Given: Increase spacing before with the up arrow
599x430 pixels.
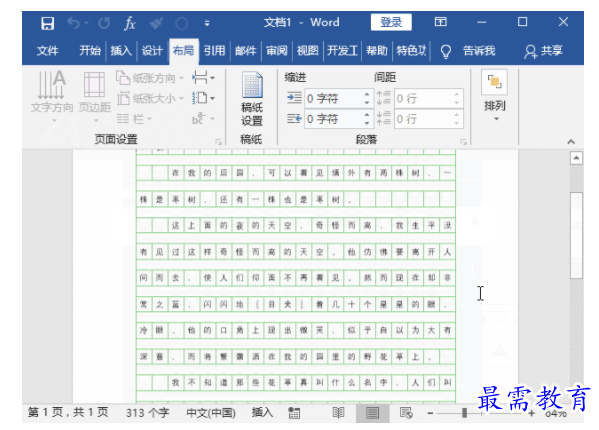Looking at the screenshot, I should point(457,94).
